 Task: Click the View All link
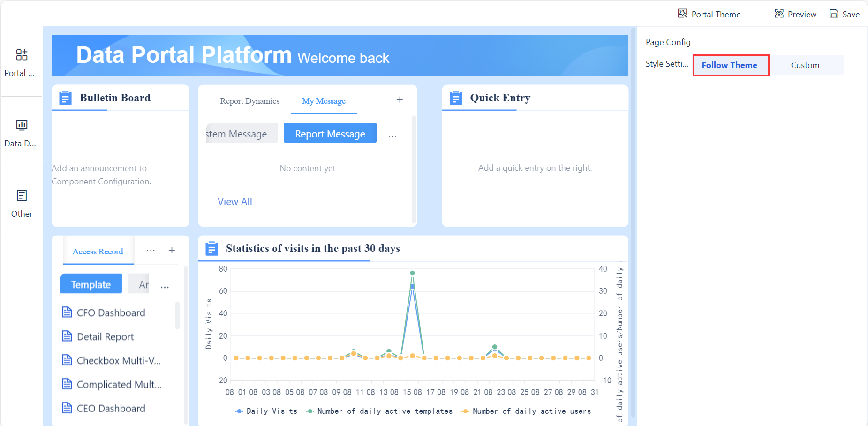[x=234, y=201]
